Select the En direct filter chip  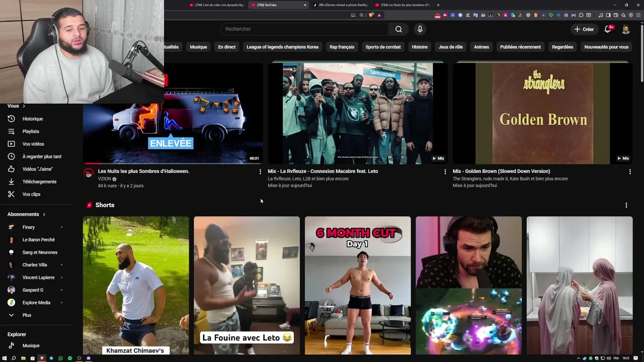[227, 47]
